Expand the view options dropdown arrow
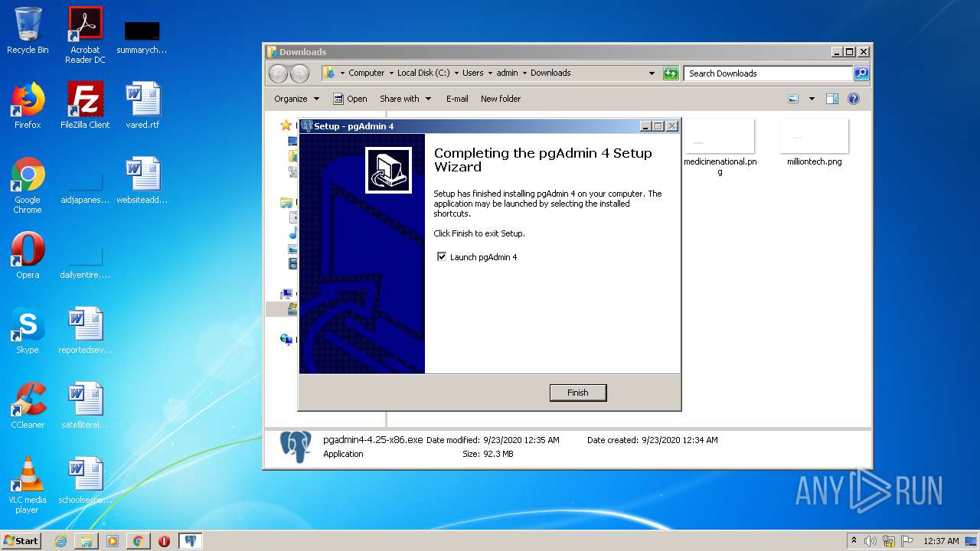 tap(812, 99)
